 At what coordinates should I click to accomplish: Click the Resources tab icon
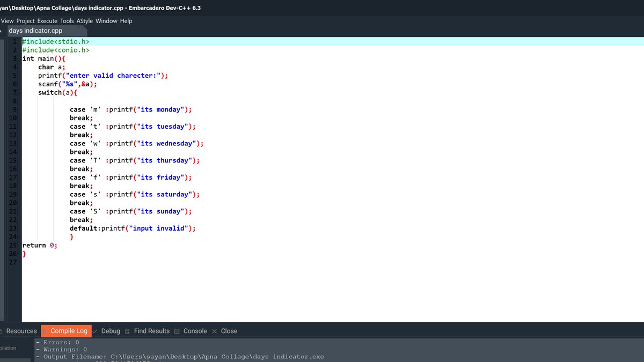[x=2, y=331]
